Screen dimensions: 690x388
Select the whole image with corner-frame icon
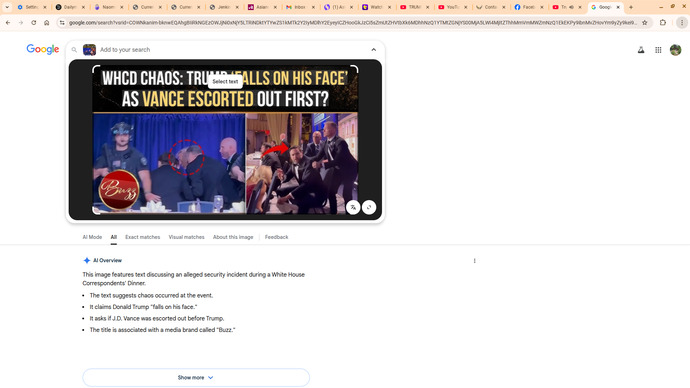tap(369, 207)
